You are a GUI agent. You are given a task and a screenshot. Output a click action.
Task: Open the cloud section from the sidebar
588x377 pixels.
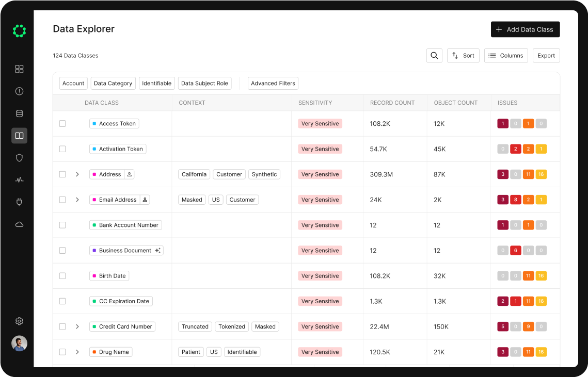pyautogui.click(x=19, y=224)
